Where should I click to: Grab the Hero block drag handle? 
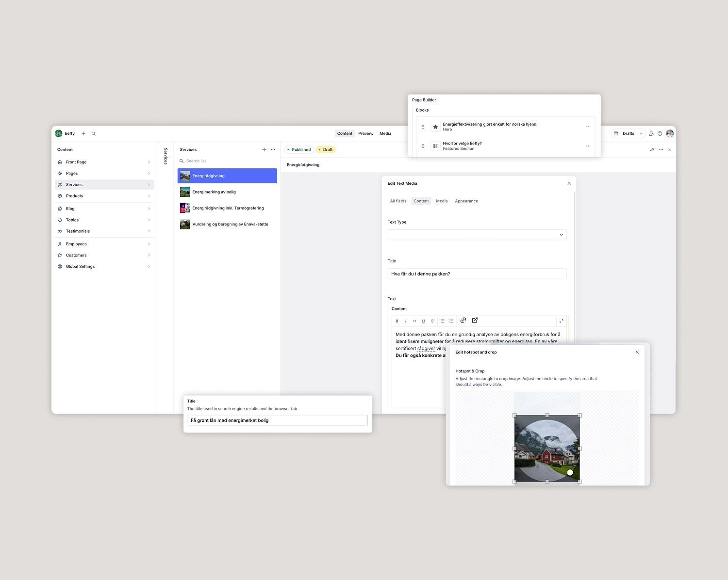pos(423,127)
